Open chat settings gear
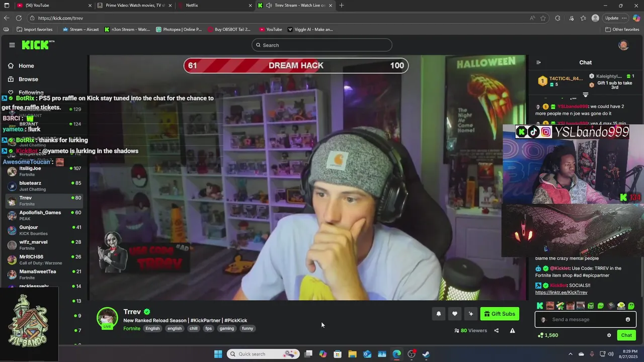 pyautogui.click(x=609, y=335)
